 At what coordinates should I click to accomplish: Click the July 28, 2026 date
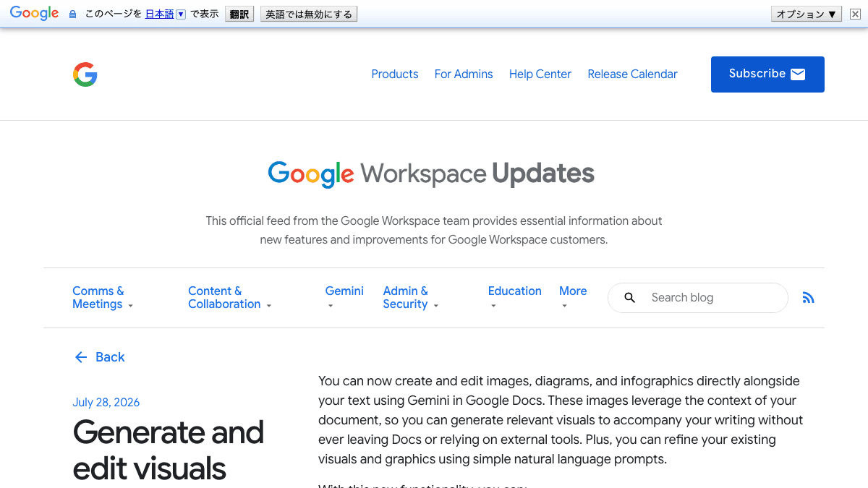[x=106, y=403]
